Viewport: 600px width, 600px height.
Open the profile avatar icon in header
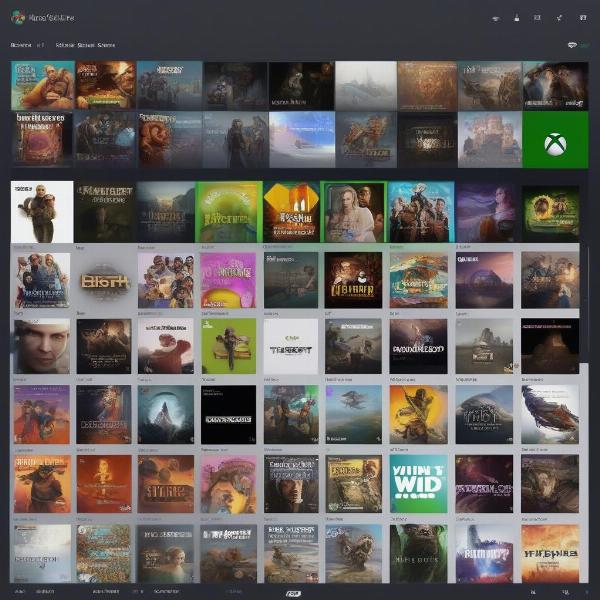[x=18, y=17]
